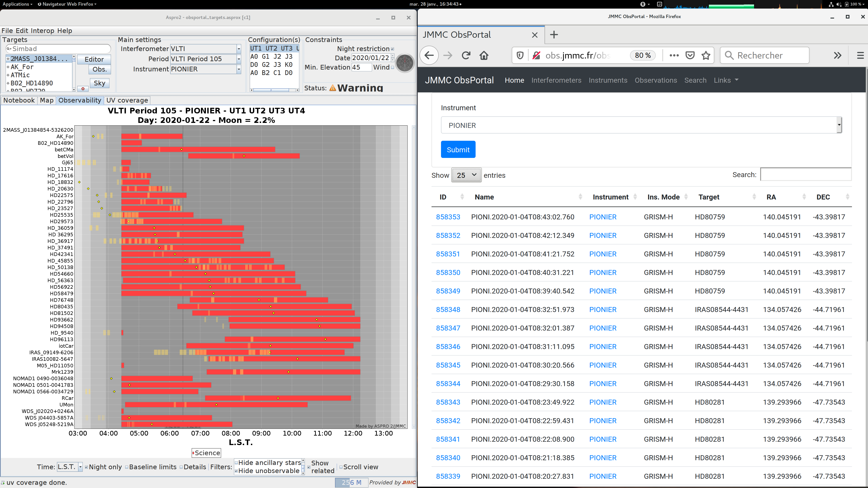The width and height of the screenshot is (868, 488).
Task: Open the File menu in Aspro2
Action: 7,31
